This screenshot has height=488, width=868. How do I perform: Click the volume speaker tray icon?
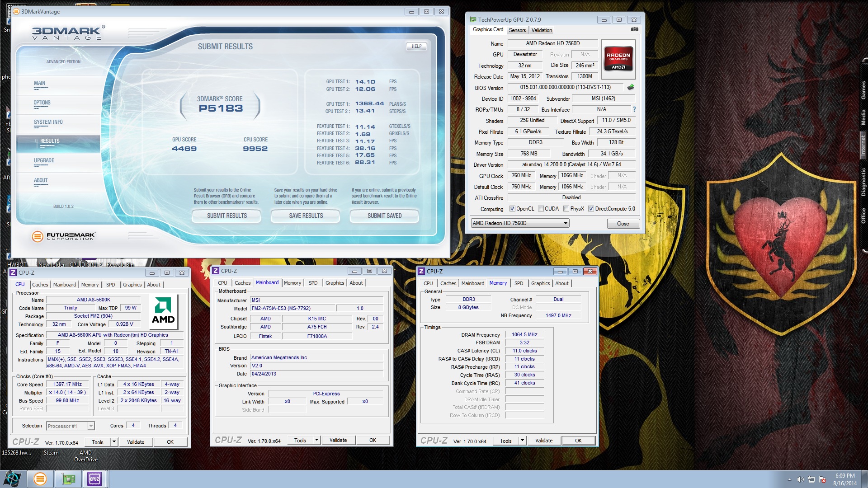[x=800, y=479]
